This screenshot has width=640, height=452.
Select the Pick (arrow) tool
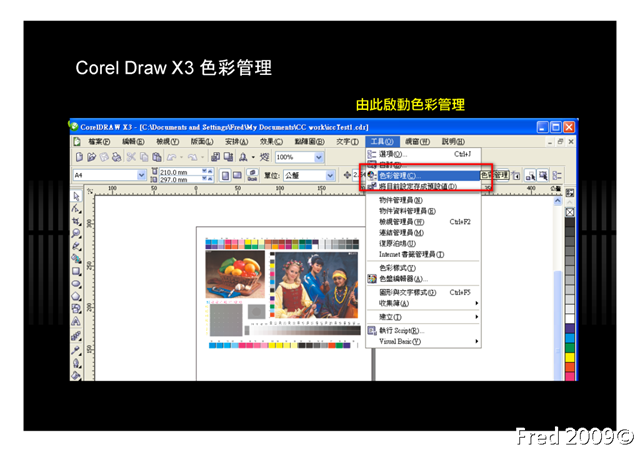click(x=76, y=196)
